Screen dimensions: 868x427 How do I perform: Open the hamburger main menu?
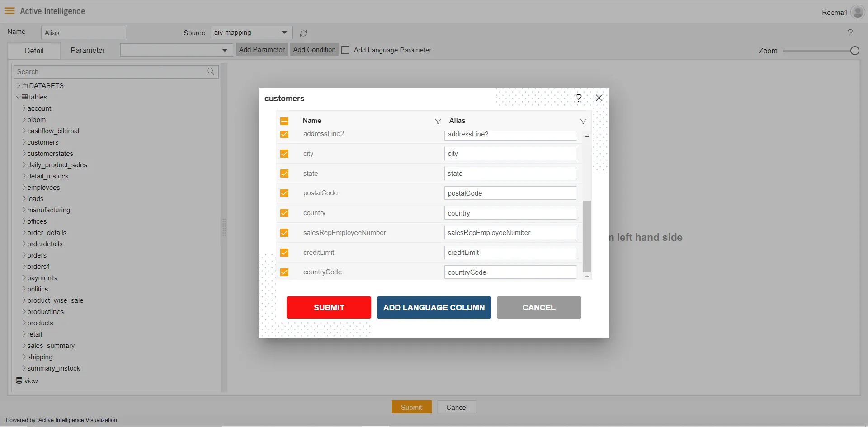[9, 11]
